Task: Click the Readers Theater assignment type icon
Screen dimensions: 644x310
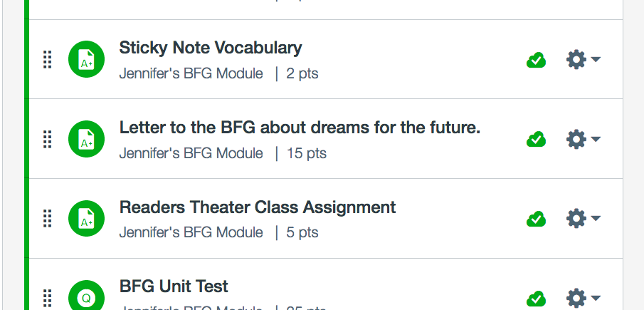Action: [x=86, y=219]
